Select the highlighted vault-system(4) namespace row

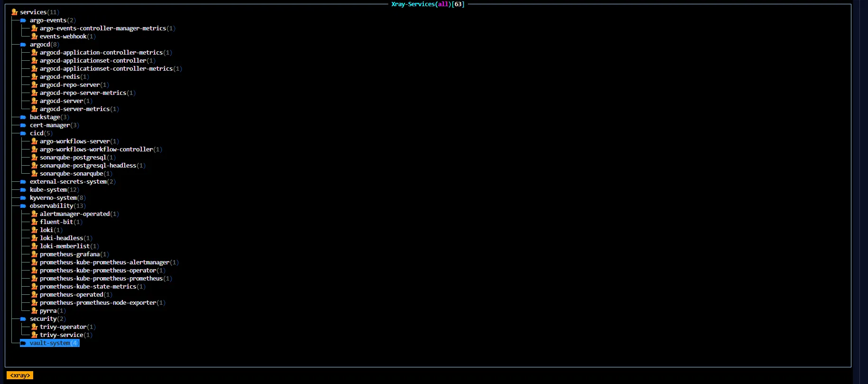50,343
